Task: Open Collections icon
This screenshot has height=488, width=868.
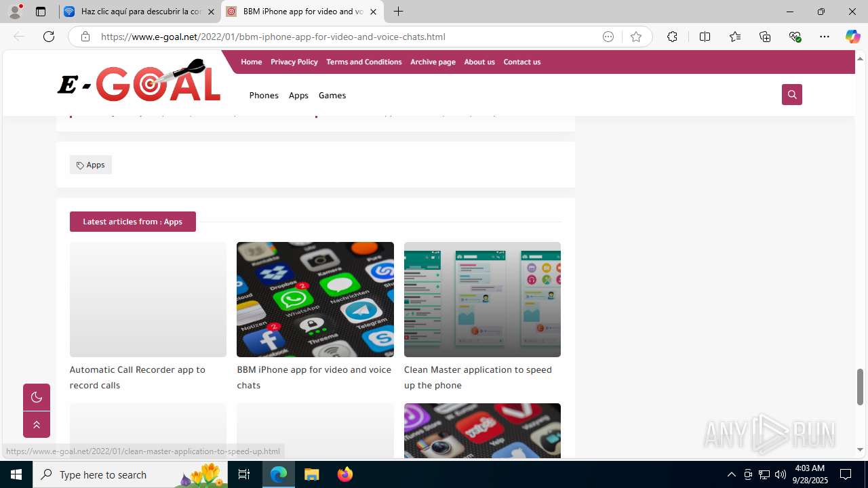Action: point(765,37)
